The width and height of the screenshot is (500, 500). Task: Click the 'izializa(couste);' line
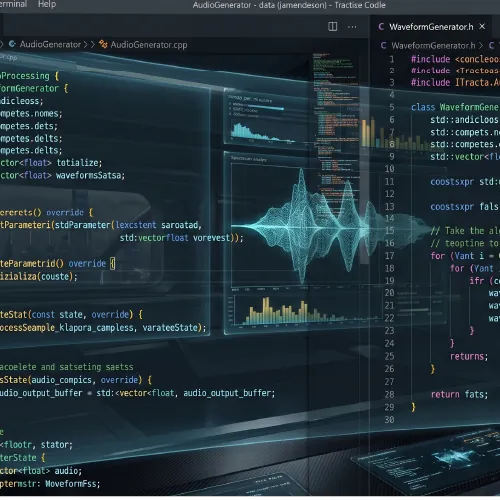pos(39,277)
